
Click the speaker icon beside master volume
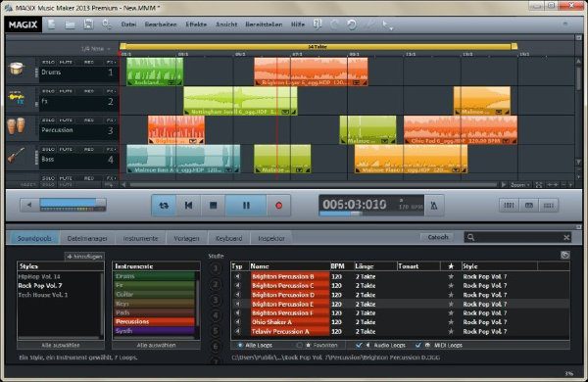[29, 205]
